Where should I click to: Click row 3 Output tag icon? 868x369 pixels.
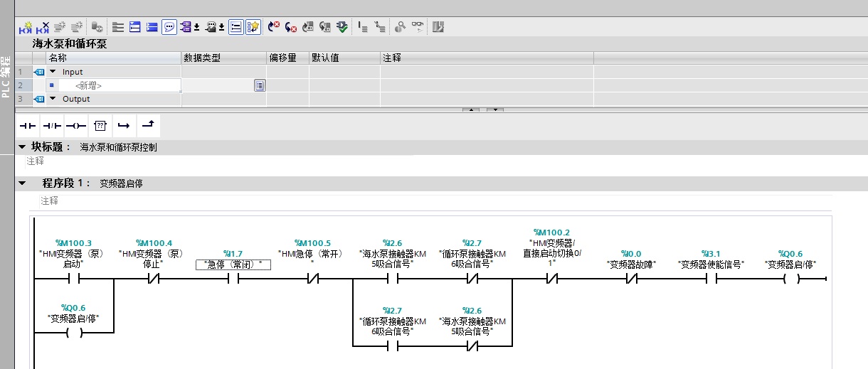point(39,99)
